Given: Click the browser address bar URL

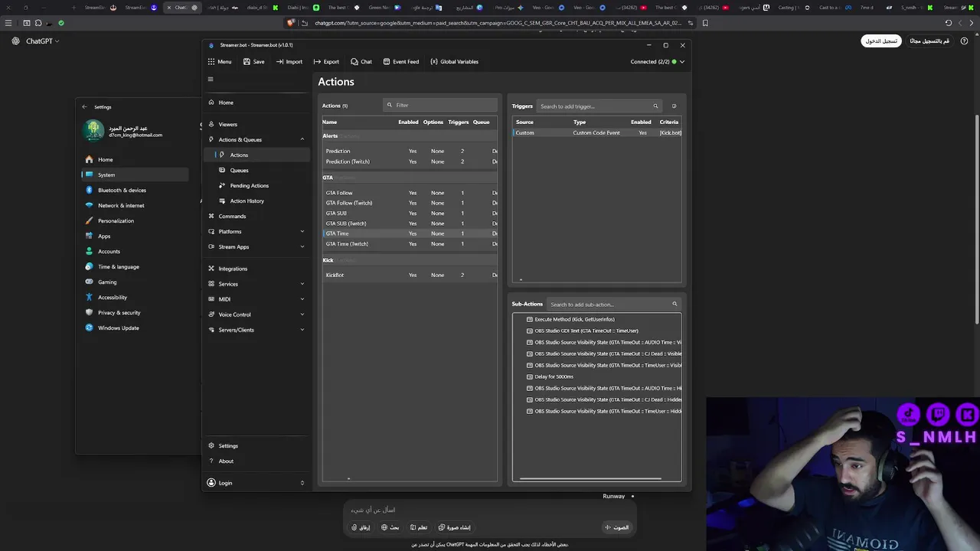Looking at the screenshot, I should [498, 23].
